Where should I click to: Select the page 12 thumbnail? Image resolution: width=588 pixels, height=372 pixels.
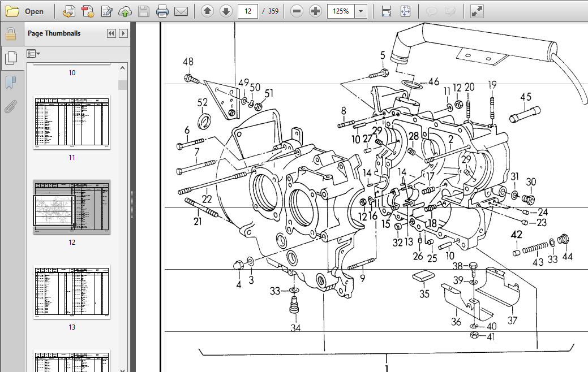point(72,207)
